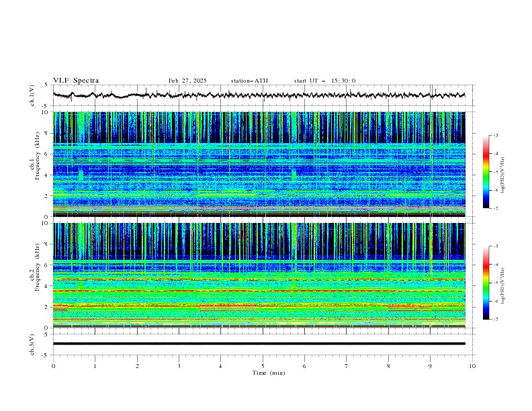Screen dimensions: 532x411
Task: Click the ch.2 colorbar "log(PSD)(V²/Hz)" label
Action: [503, 285]
